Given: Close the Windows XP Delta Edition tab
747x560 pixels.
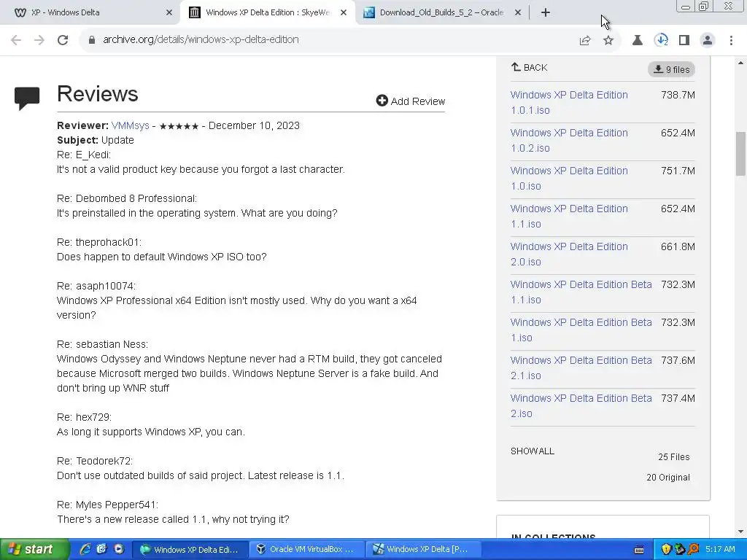Looking at the screenshot, I should [x=344, y=13].
